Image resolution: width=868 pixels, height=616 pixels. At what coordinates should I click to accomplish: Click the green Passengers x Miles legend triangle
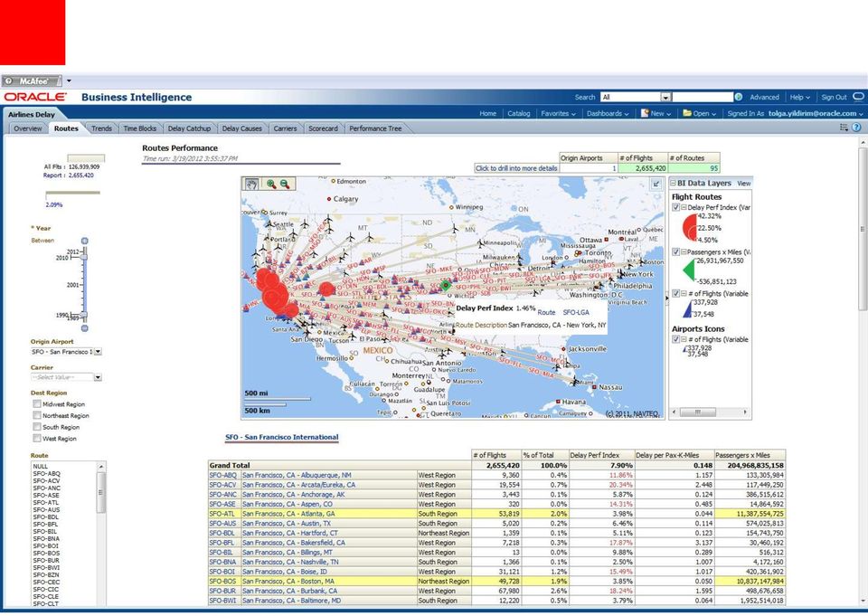pyautogui.click(x=689, y=270)
